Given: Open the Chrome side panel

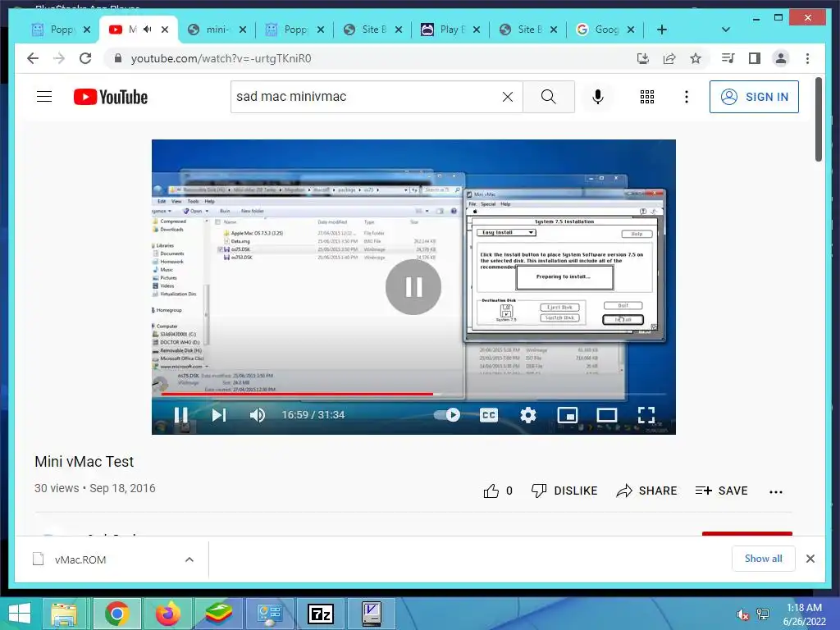Looking at the screenshot, I should tap(755, 58).
